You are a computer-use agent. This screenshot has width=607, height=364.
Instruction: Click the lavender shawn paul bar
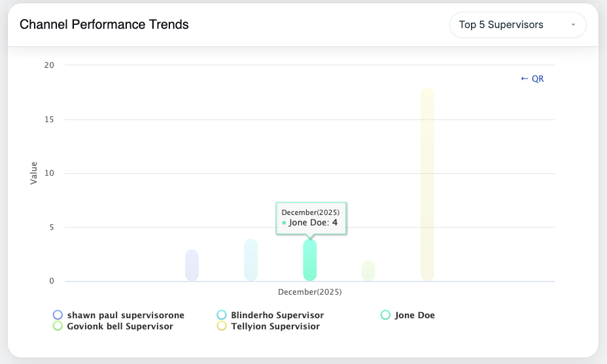pos(192,265)
